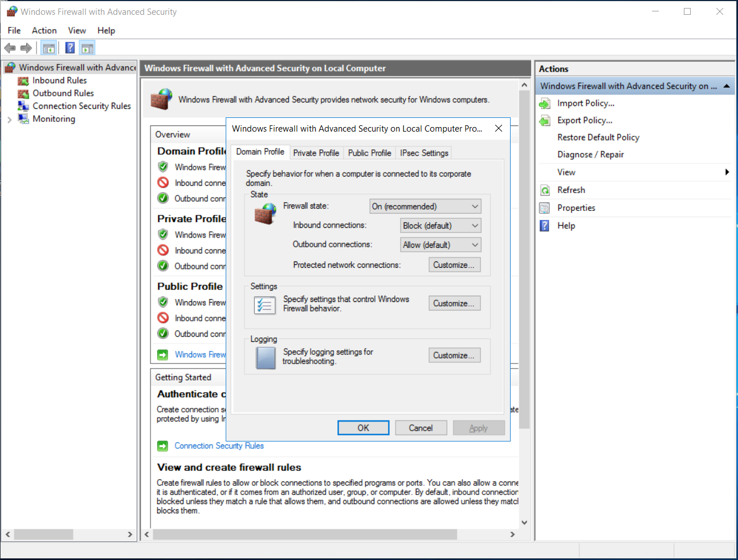The image size is (738, 560).
Task: Click left tree pane scroll right arrow
Action: pos(130,534)
